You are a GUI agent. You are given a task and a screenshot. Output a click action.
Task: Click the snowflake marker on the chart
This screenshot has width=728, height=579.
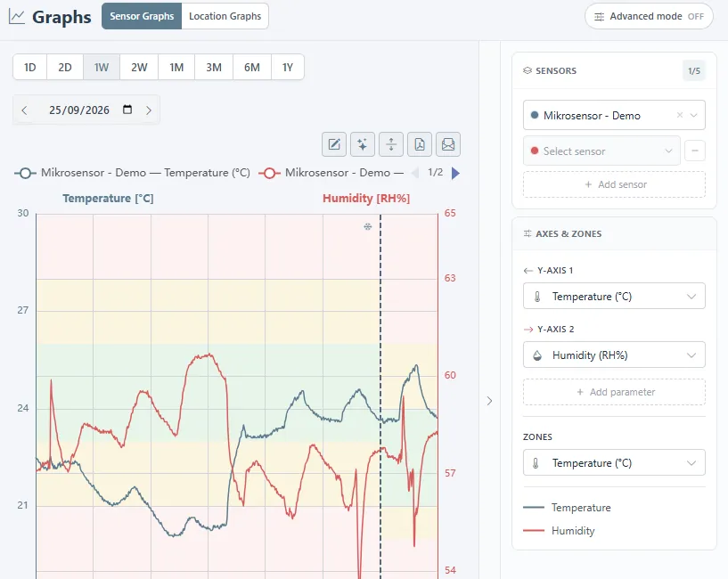click(x=368, y=226)
